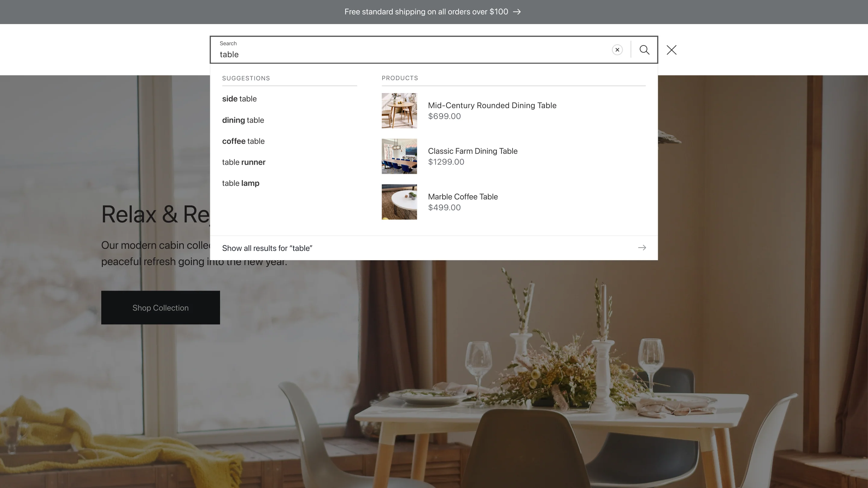The height and width of the screenshot is (488, 868).
Task: Show all results for "table"
Action: [x=267, y=248]
